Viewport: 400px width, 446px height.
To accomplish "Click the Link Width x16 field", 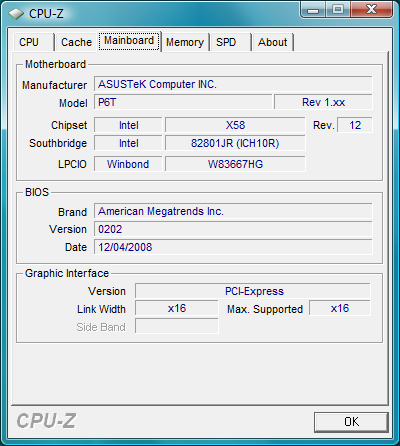I will point(177,308).
